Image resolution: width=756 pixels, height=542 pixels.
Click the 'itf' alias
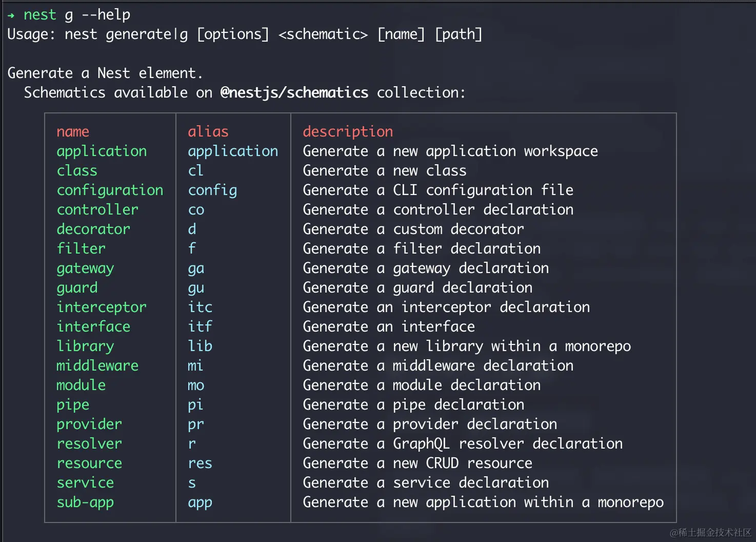click(200, 327)
